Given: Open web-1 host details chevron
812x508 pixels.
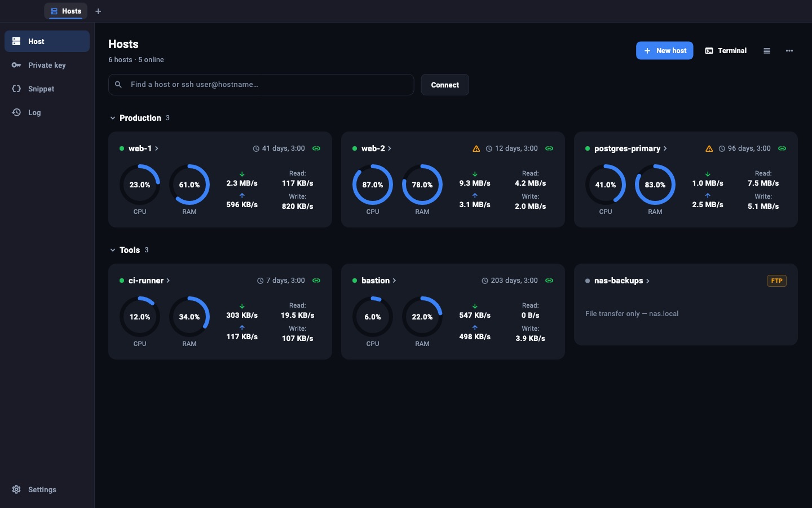Looking at the screenshot, I should click(157, 148).
